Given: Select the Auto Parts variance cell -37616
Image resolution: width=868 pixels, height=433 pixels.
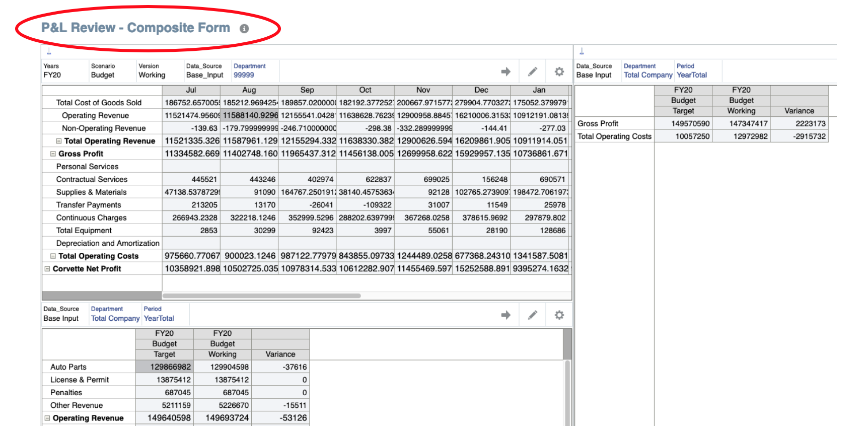Looking at the screenshot, I should click(x=280, y=367).
